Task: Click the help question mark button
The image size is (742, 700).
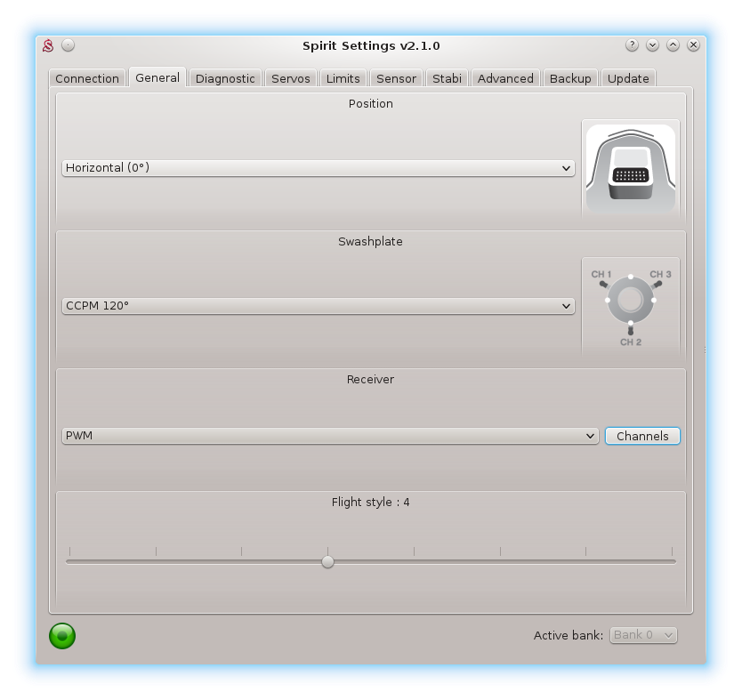Action: point(632,45)
